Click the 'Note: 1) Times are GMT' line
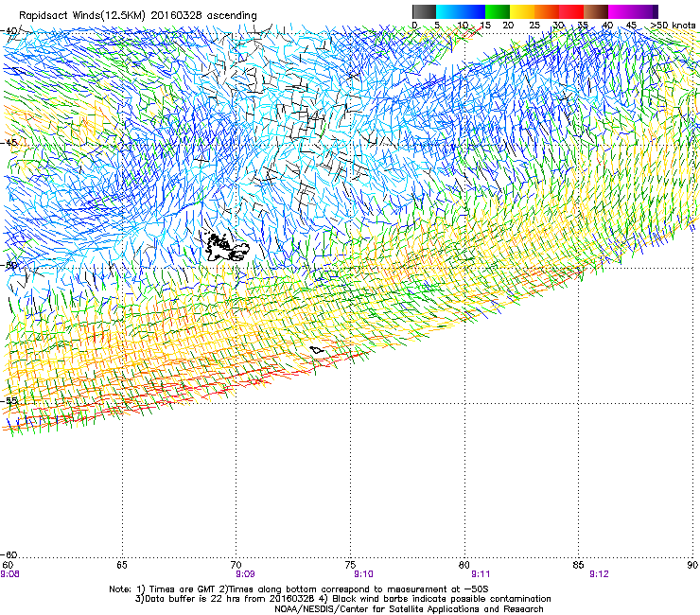The image size is (700, 615). 299,589
